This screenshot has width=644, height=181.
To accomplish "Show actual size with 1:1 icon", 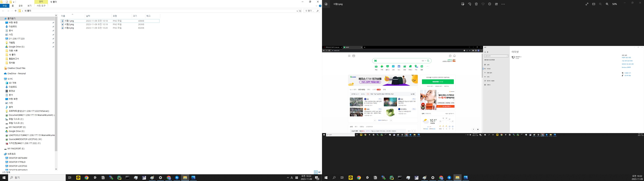I will (x=594, y=4).
